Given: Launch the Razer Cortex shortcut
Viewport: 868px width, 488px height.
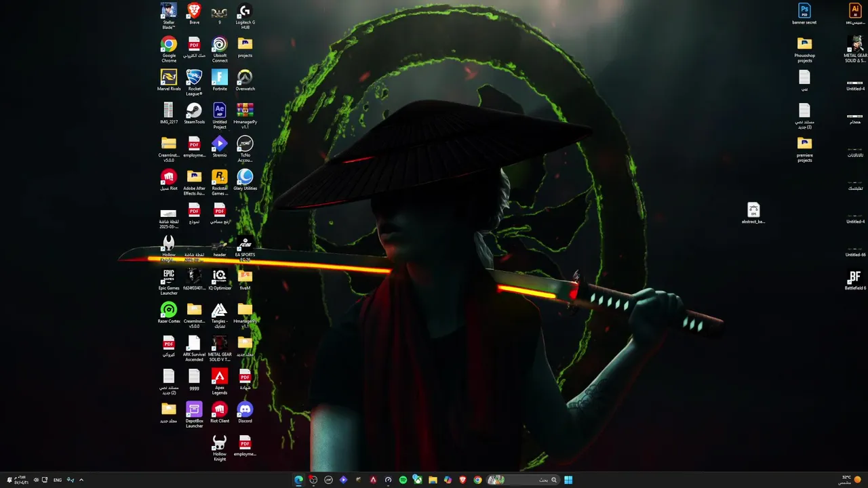Looking at the screenshot, I should [x=169, y=312].
